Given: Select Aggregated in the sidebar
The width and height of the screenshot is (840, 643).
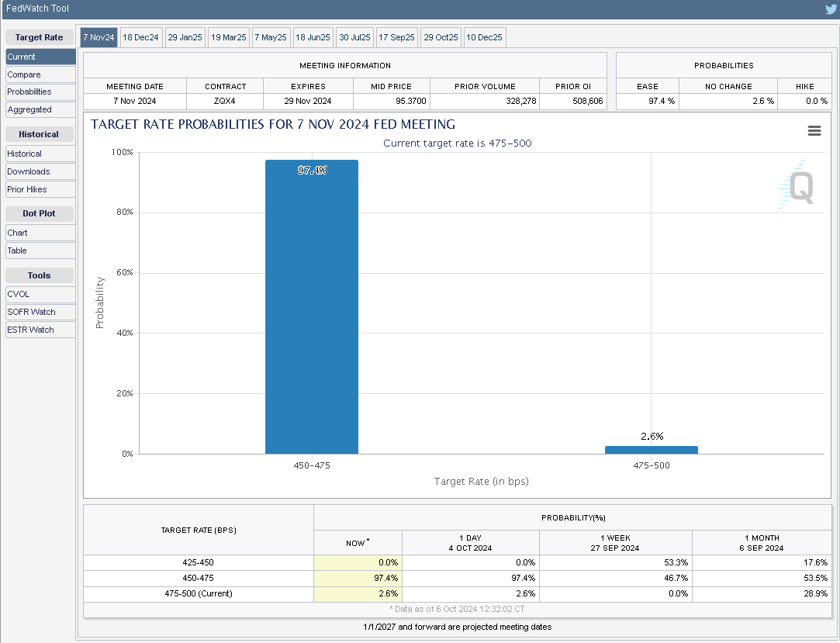Looking at the screenshot, I should point(40,109).
